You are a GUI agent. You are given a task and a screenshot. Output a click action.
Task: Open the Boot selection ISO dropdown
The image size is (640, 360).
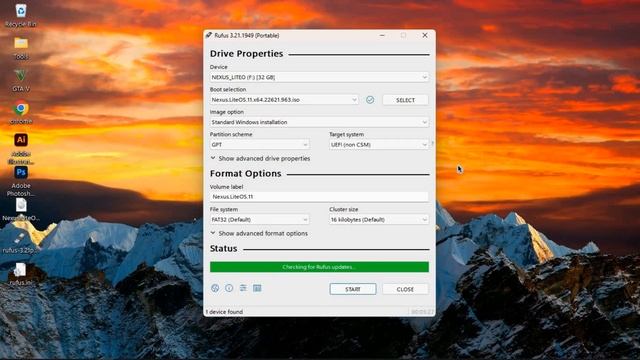(284, 100)
